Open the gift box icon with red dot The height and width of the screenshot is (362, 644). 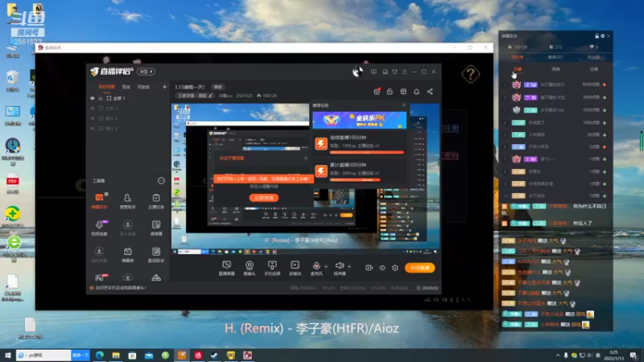(x=377, y=92)
